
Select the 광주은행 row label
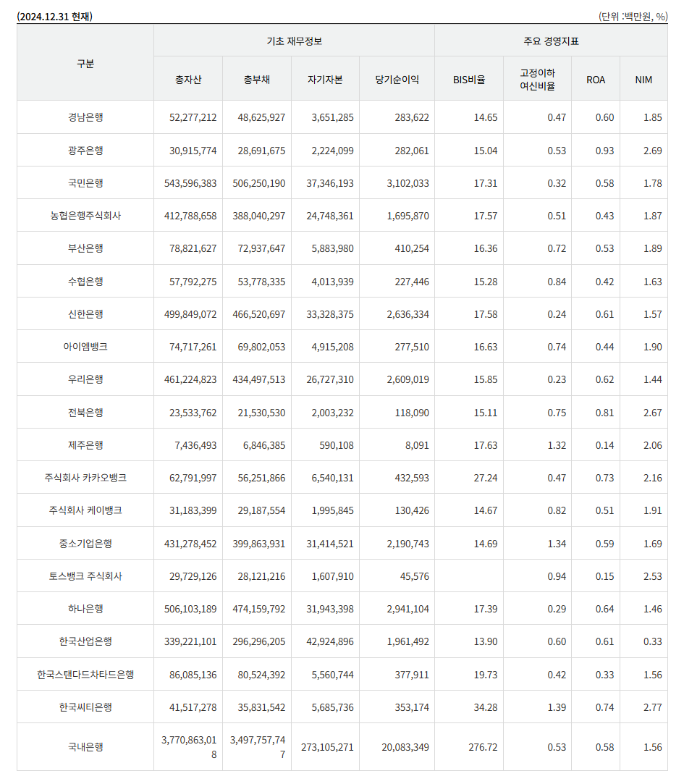point(85,150)
